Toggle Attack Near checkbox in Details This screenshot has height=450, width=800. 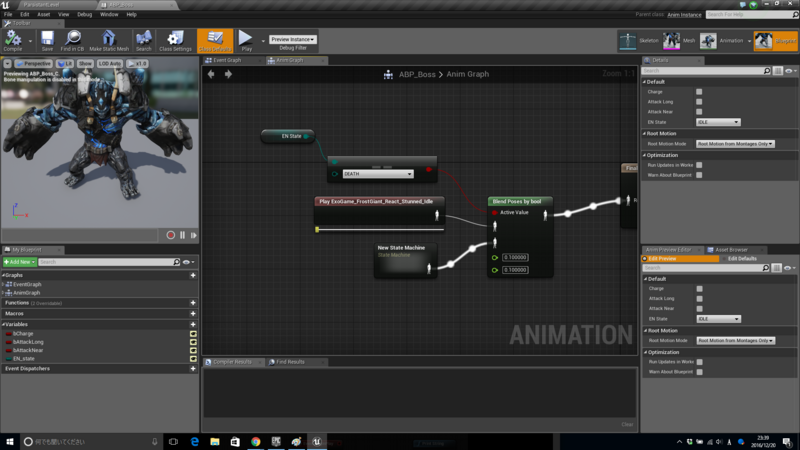(x=699, y=112)
